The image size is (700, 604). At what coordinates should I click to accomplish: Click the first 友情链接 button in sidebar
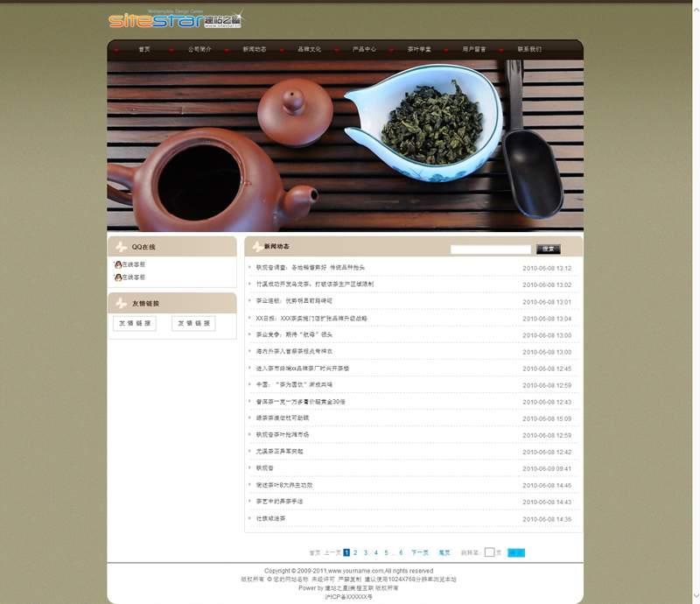[x=135, y=324]
